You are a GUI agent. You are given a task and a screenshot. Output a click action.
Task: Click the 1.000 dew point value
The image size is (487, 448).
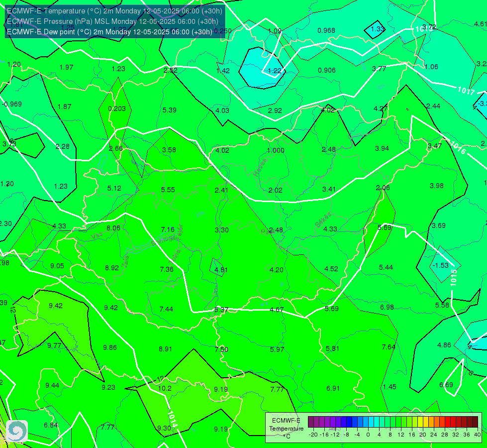tap(276, 150)
